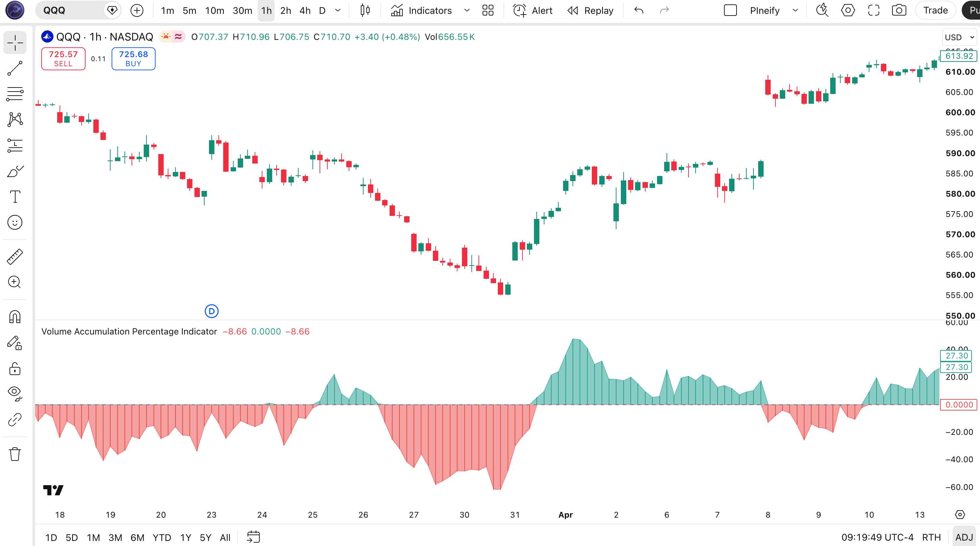Click the dividend D marker on chart
Screen dimensions: 980x546
(x=212, y=312)
